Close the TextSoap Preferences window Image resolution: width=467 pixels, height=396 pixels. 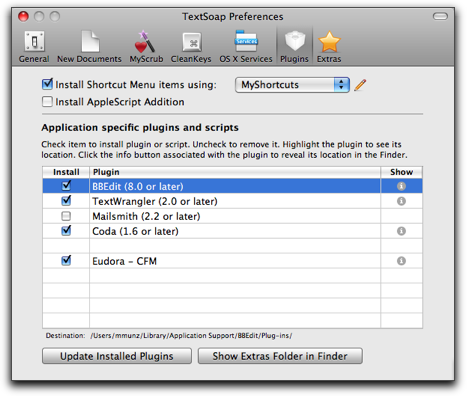tap(23, 16)
